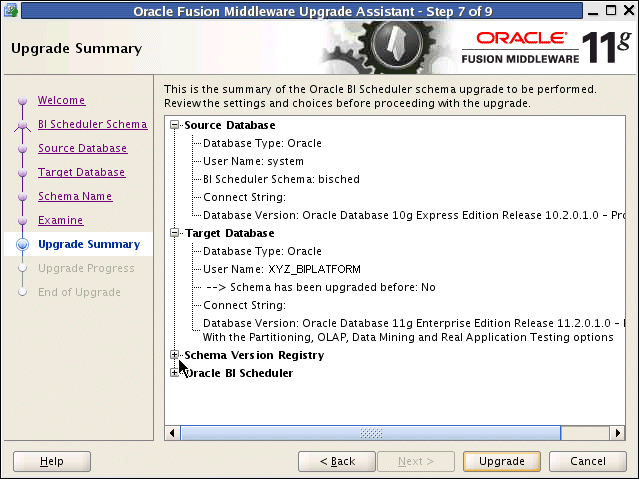This screenshot has width=639, height=479.
Task: Select the Schema Version Registry row
Action: [x=254, y=355]
